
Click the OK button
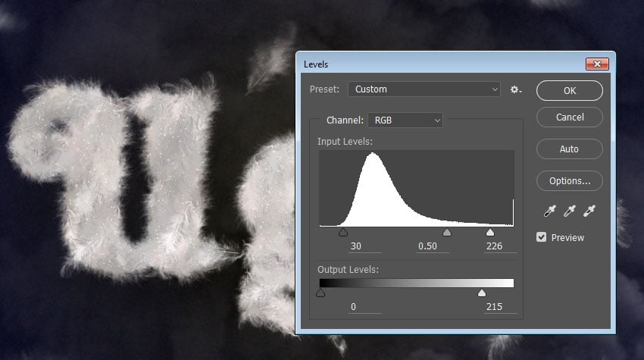click(569, 90)
